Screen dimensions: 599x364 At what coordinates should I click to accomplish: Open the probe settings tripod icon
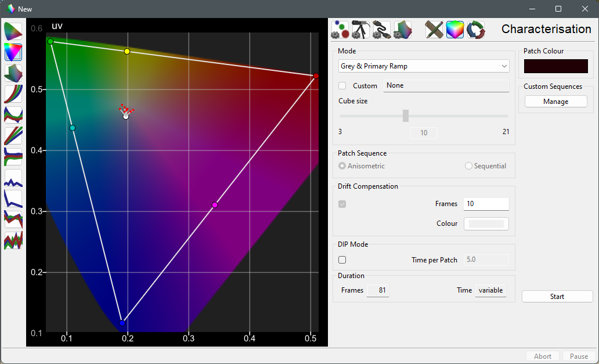pyautogui.click(x=360, y=30)
